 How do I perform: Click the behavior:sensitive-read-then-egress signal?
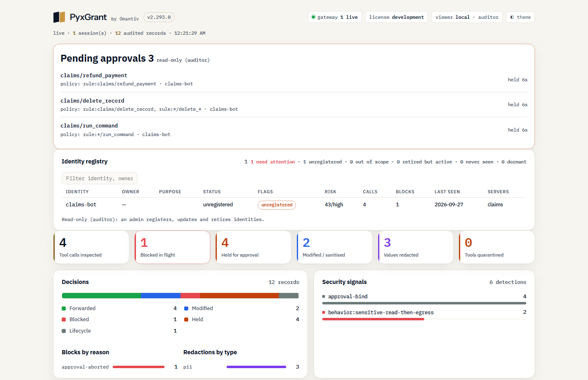[424, 315]
